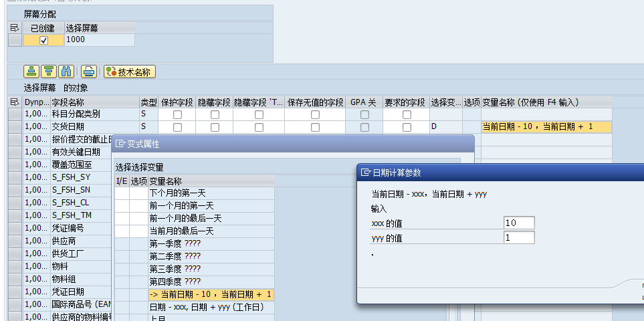Click the S_FSH_CL field name
This screenshot has width=644, height=321.
(x=70, y=203)
